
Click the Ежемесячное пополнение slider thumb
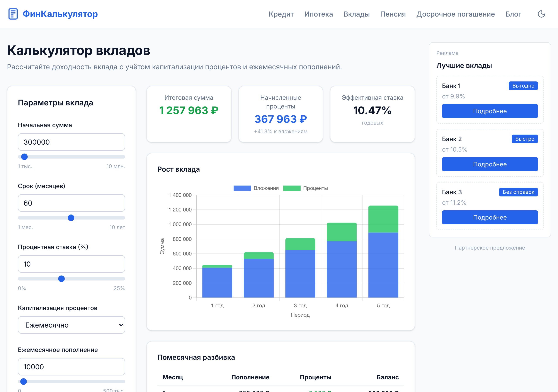[x=24, y=382]
